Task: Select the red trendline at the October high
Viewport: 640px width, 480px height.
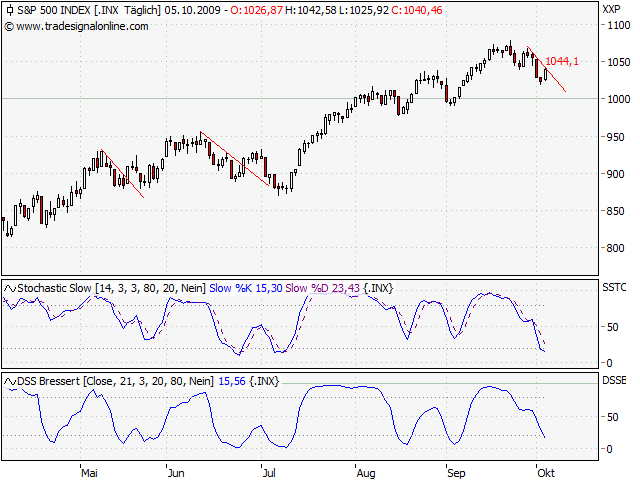Action: [x=547, y=69]
